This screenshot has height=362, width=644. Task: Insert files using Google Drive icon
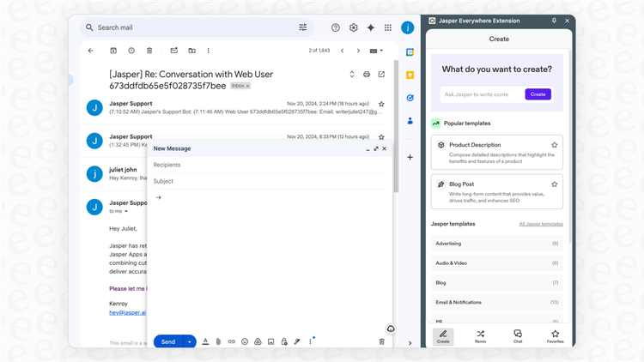[258, 341]
